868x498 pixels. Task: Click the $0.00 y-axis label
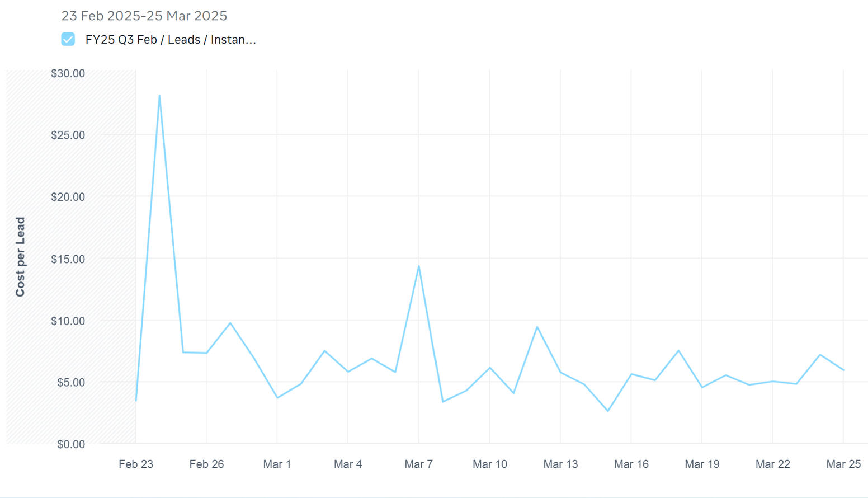[71, 444]
